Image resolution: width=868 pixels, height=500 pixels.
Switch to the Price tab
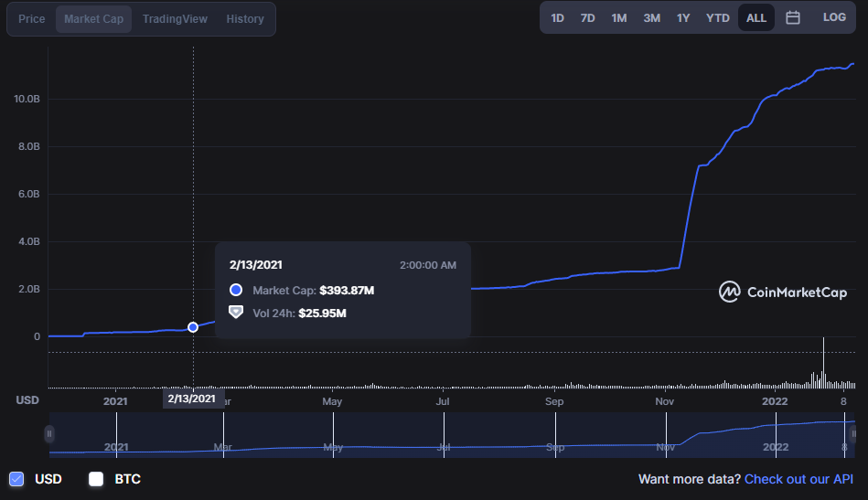[x=32, y=19]
